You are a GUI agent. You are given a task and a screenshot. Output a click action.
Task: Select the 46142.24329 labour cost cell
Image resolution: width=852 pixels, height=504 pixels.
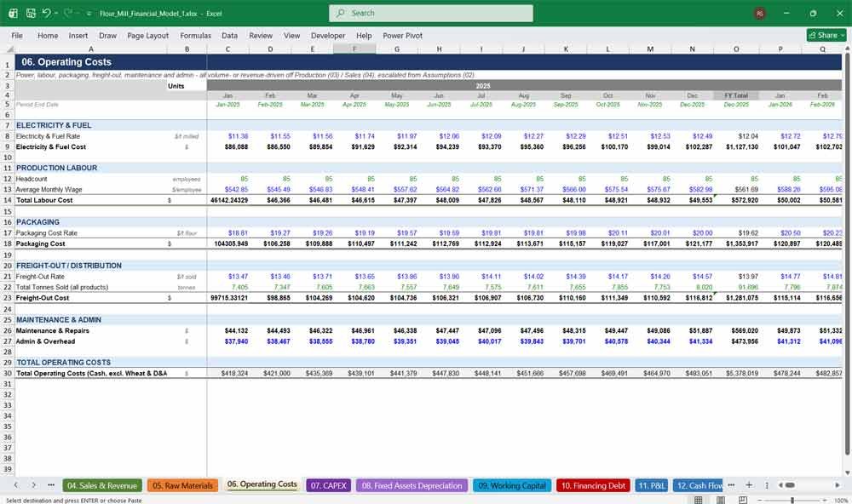[227, 200]
